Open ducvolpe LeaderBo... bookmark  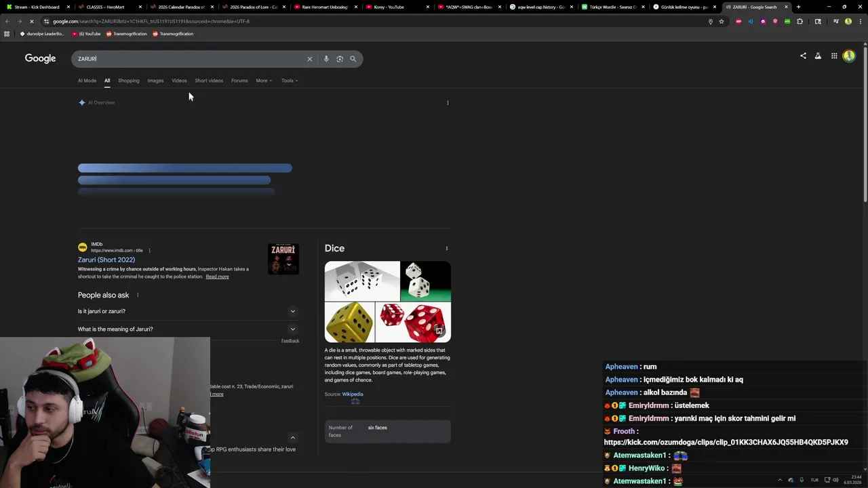42,34
